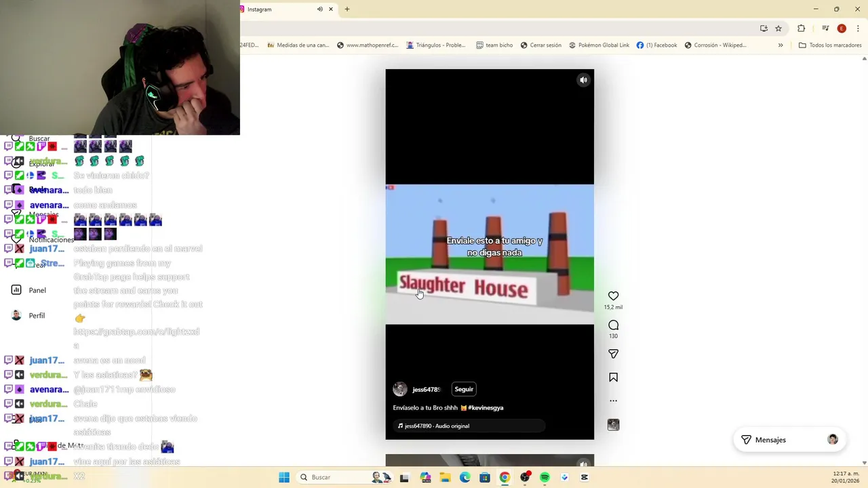Open Chrome media controls icon

pos(825,28)
